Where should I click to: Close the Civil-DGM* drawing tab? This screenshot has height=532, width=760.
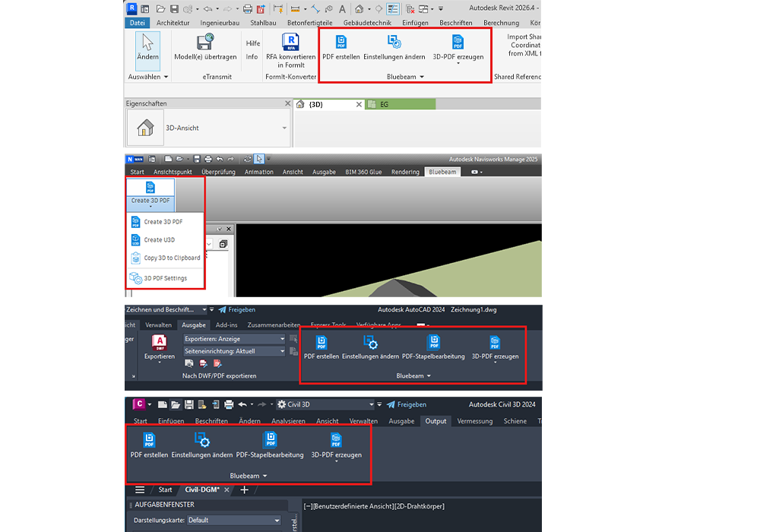226,490
